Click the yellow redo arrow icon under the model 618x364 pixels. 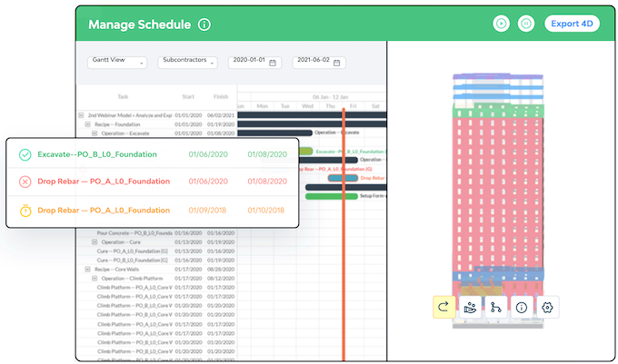click(x=444, y=307)
